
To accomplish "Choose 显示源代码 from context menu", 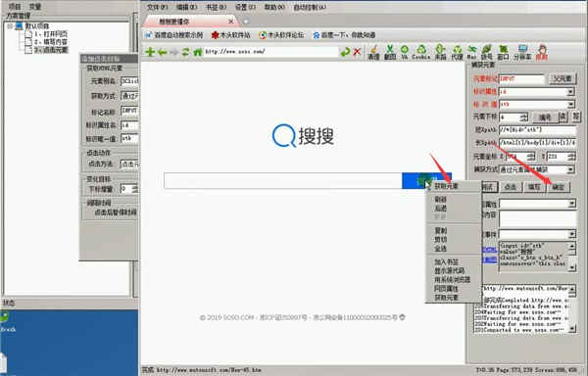I will pos(449,270).
